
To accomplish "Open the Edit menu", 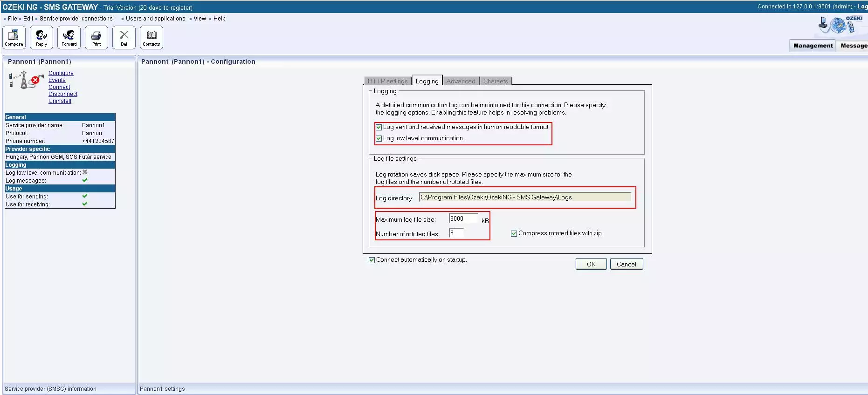I will tap(28, 19).
